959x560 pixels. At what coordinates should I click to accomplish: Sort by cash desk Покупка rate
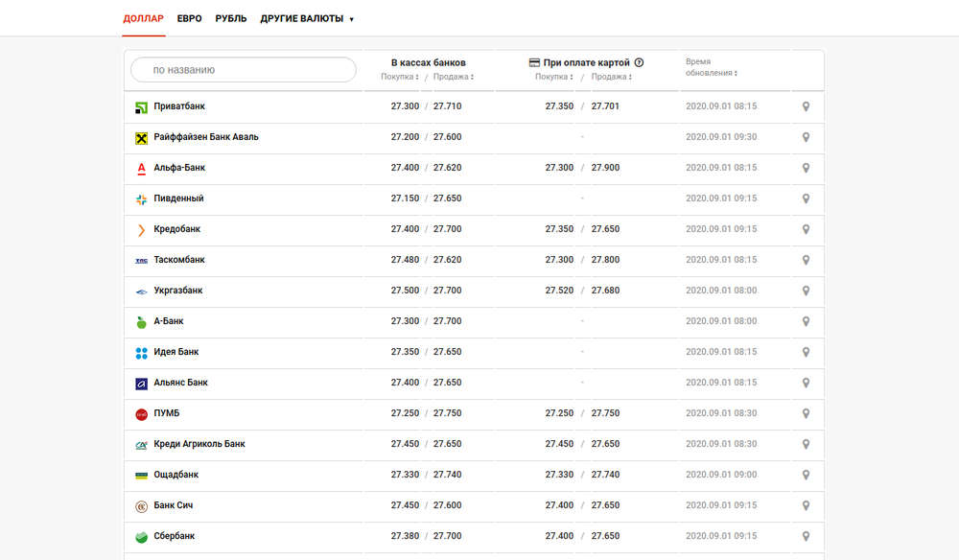(x=399, y=77)
